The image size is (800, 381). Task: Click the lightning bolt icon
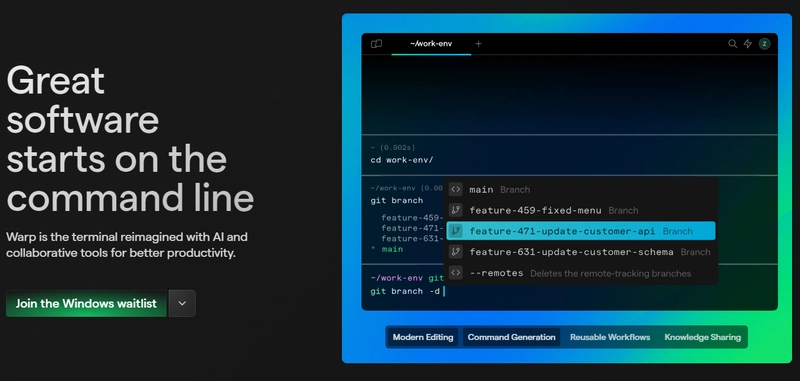[x=747, y=44]
